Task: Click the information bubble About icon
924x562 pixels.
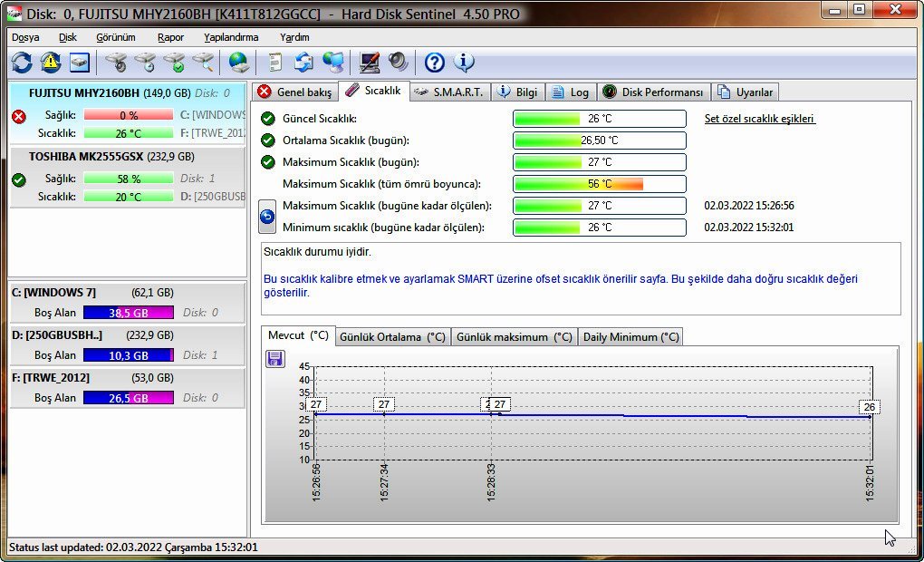Action: (464, 62)
